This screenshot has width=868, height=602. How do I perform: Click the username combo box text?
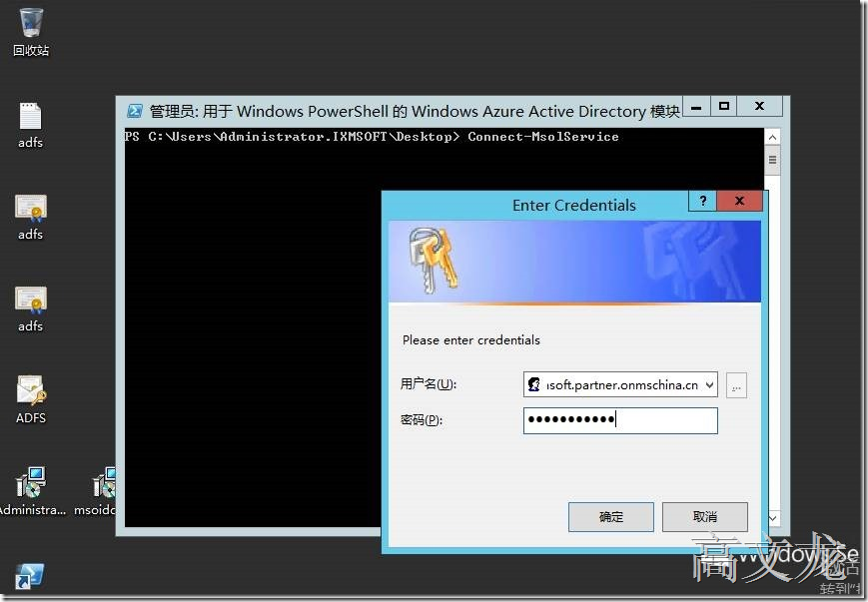tap(622, 385)
